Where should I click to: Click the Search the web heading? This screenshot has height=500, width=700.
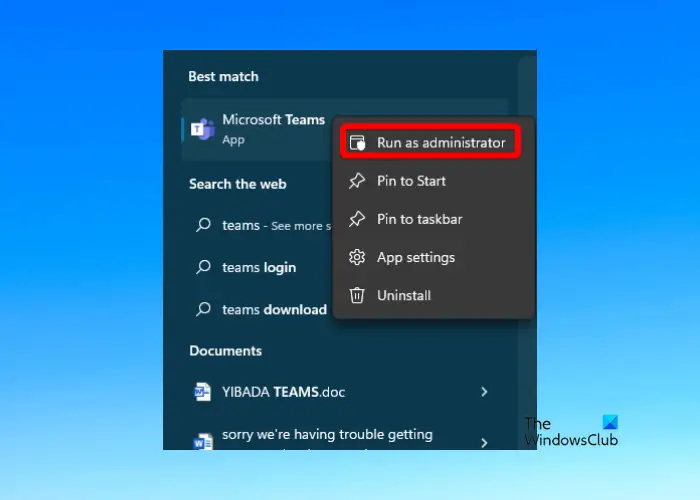pos(238,184)
